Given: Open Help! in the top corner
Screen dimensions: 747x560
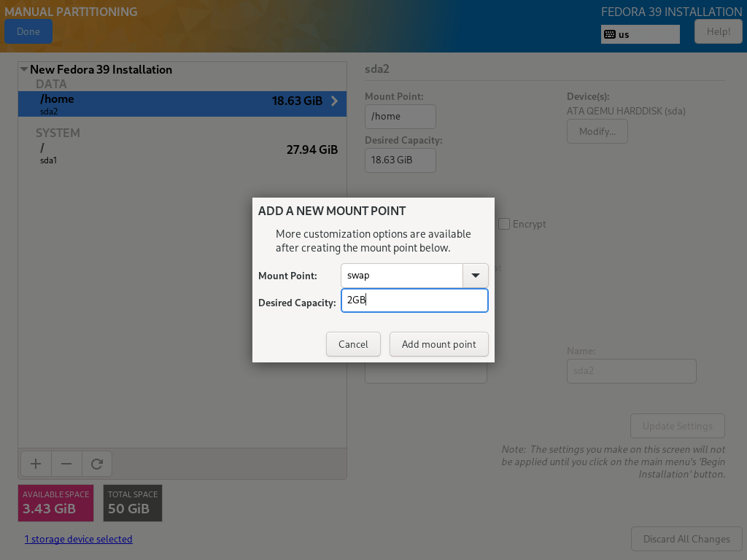Looking at the screenshot, I should click(718, 31).
